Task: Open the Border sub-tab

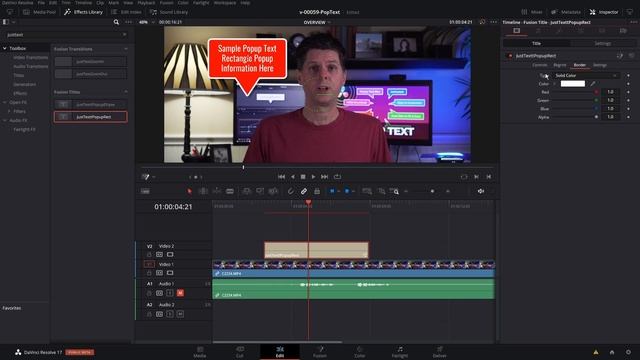Action: [x=580, y=65]
